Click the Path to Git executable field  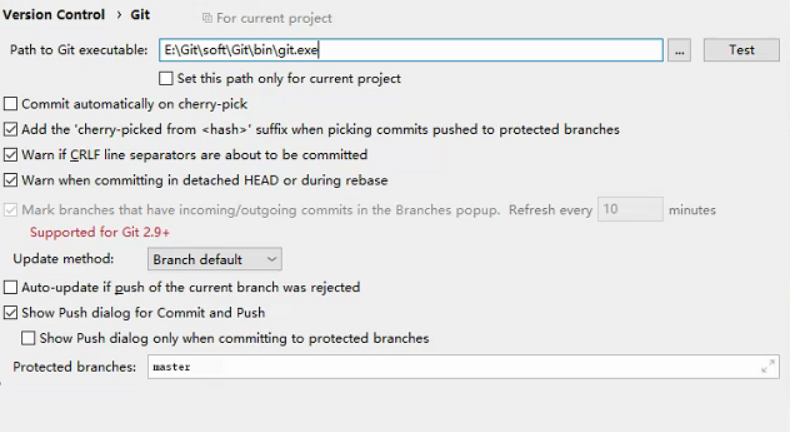pos(411,50)
